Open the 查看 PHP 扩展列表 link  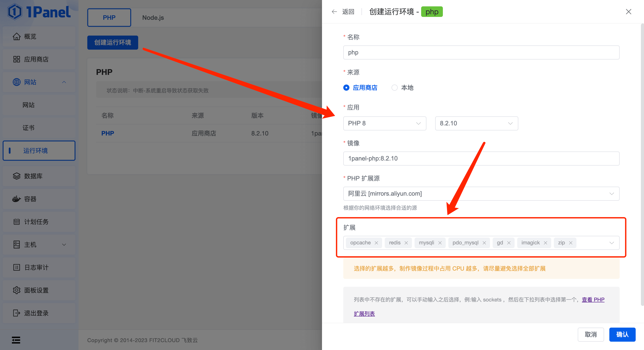593,299
